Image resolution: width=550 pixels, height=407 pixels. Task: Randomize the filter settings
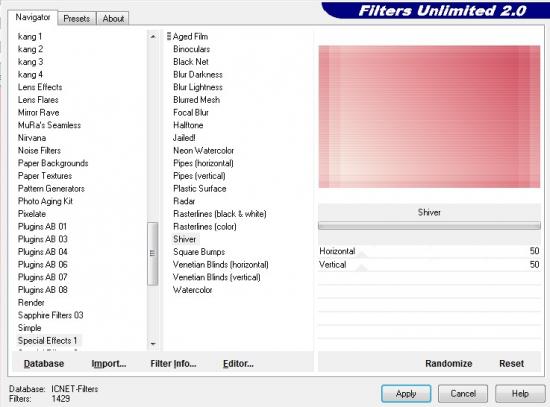coord(449,363)
